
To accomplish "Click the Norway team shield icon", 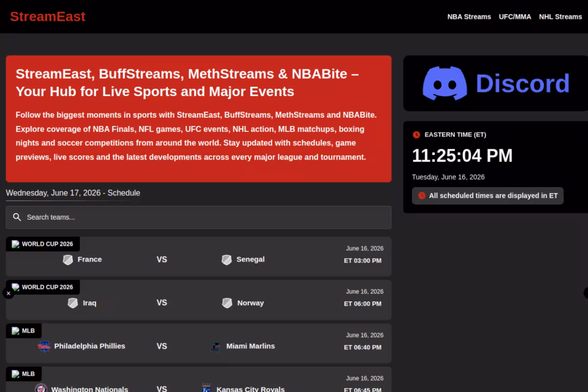I will click(x=227, y=303).
